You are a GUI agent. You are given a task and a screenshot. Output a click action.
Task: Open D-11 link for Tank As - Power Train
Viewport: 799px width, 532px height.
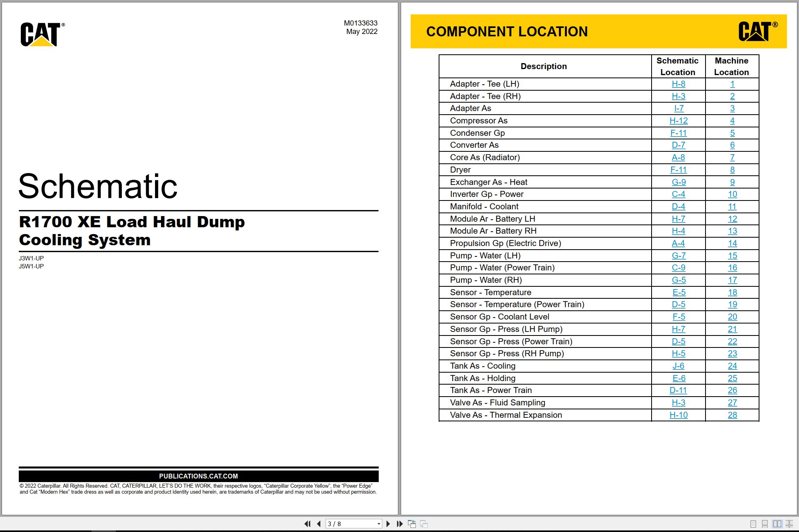pos(678,390)
